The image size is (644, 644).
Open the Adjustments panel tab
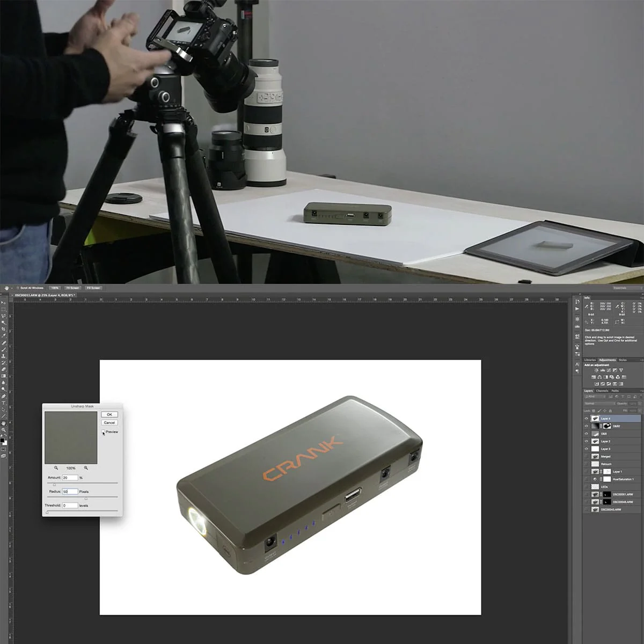pyautogui.click(x=607, y=360)
